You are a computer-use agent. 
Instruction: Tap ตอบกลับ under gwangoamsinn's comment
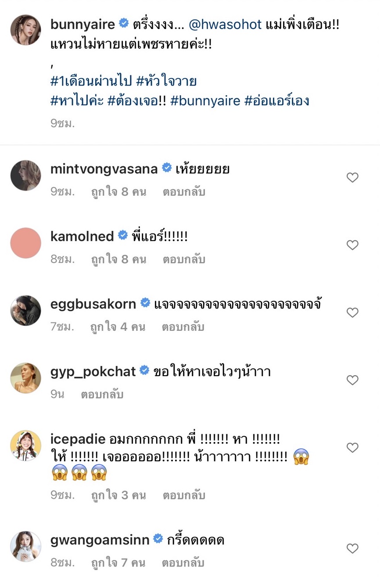(x=184, y=563)
